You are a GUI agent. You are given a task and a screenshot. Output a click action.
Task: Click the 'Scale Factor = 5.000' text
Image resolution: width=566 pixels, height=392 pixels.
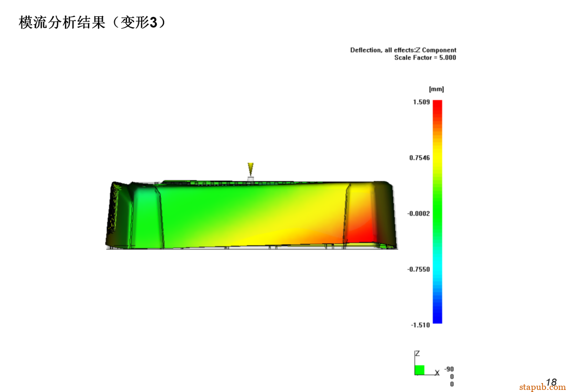[425, 58]
